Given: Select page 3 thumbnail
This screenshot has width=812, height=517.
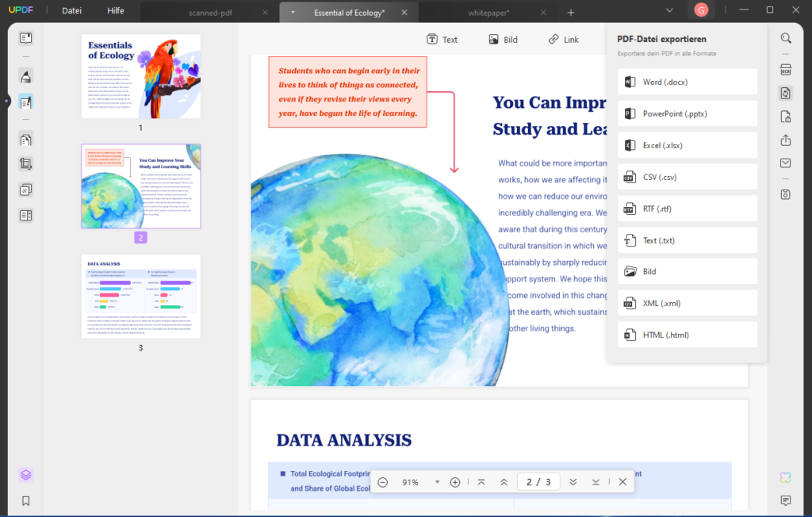Looking at the screenshot, I should [141, 297].
